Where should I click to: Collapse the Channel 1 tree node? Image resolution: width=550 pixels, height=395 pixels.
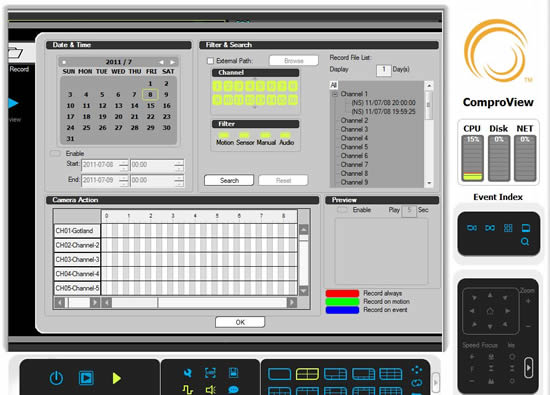334,94
